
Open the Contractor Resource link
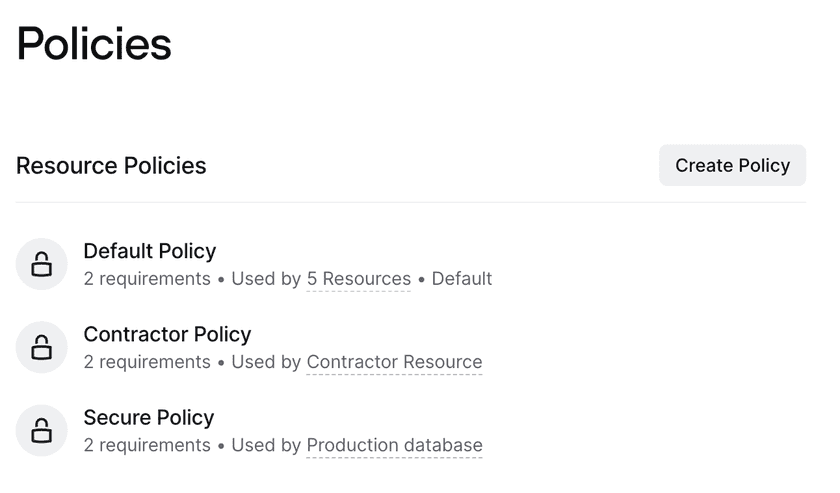(394, 362)
